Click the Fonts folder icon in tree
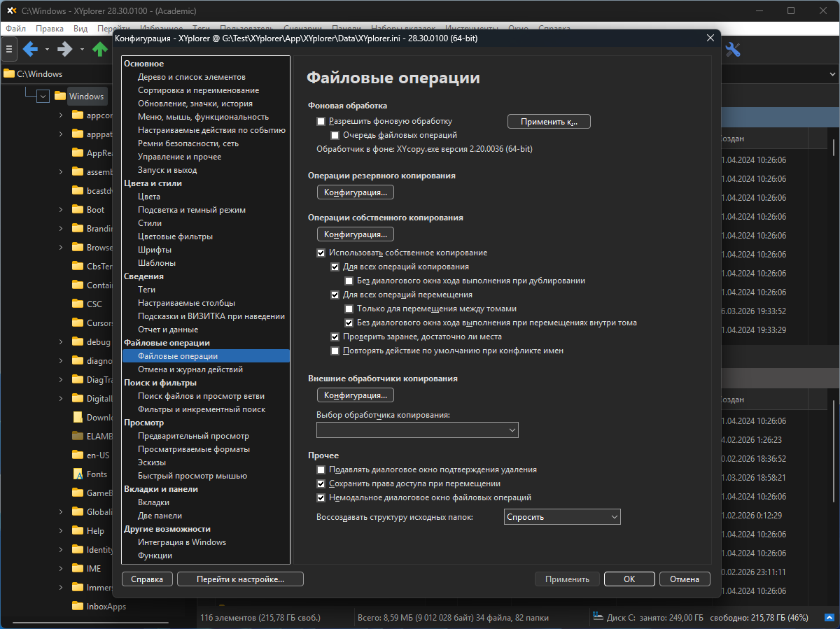840x629 pixels. click(78, 474)
